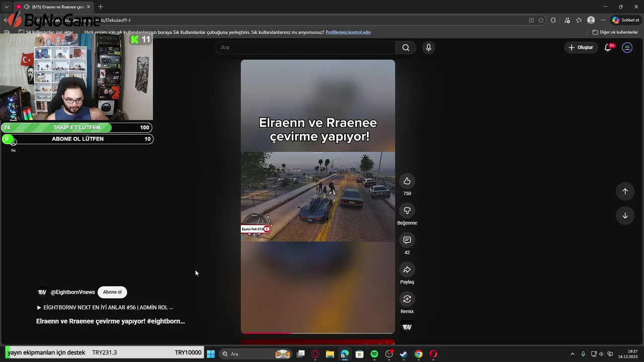This screenshot has height=362, width=644.
Task: Open the Diğer sık kullanılanlar folder
Action: click(615, 32)
